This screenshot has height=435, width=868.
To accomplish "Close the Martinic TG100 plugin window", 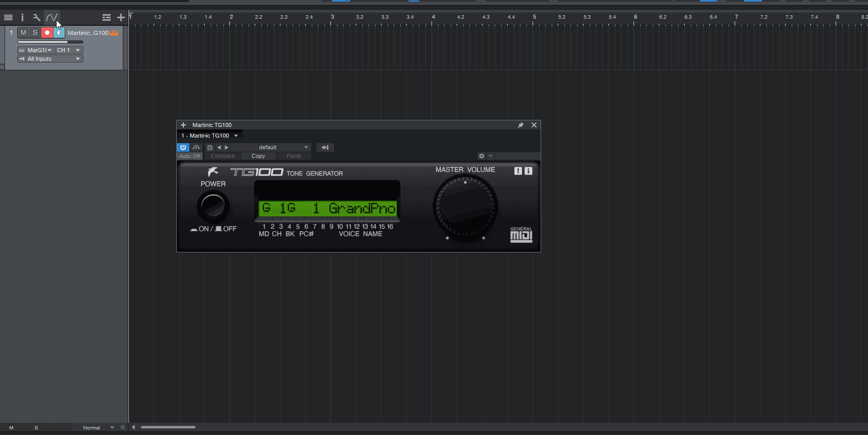I will coord(534,125).
